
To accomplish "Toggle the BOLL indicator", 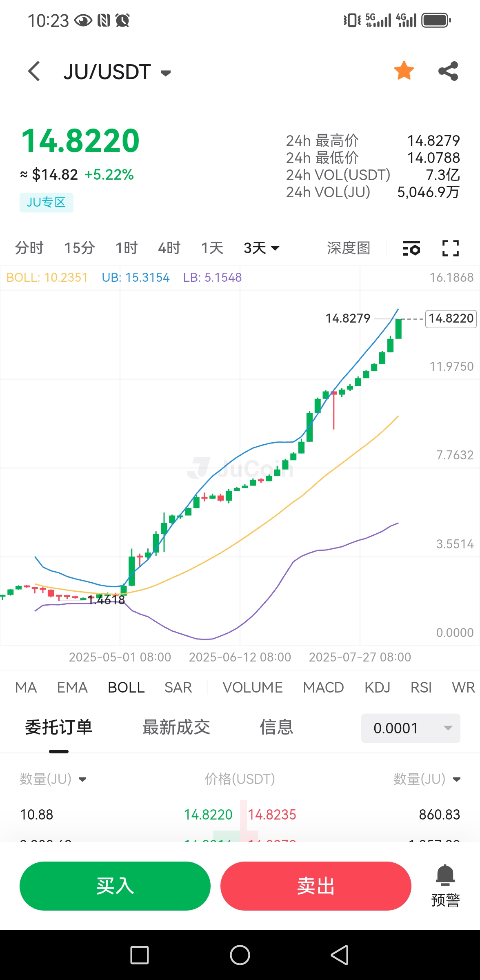I will 126,688.
